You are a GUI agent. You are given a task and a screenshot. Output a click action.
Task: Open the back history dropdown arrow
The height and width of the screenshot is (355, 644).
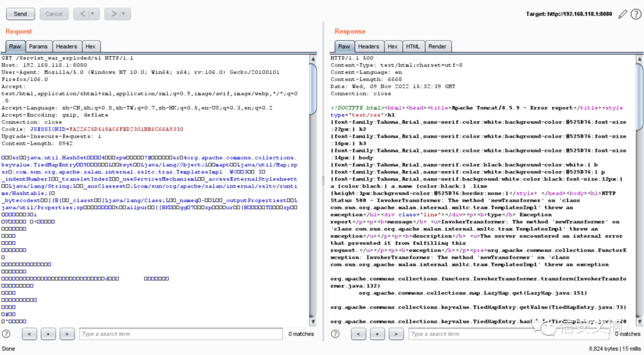(x=93, y=14)
